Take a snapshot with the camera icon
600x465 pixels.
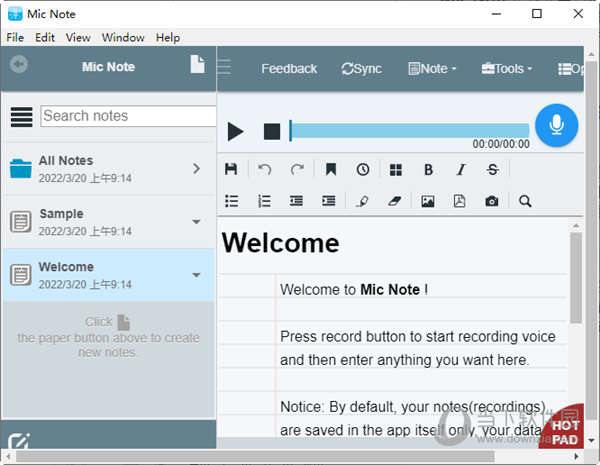(x=492, y=201)
